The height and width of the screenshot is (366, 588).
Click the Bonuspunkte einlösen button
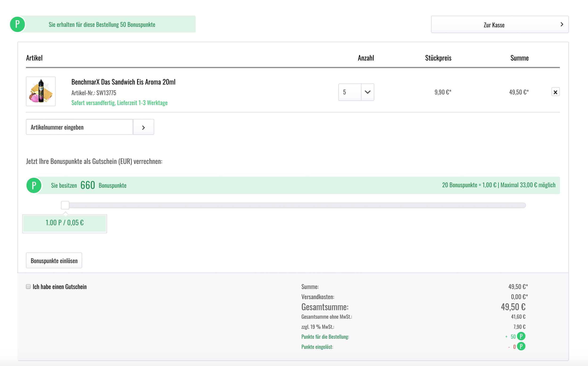pos(54,260)
